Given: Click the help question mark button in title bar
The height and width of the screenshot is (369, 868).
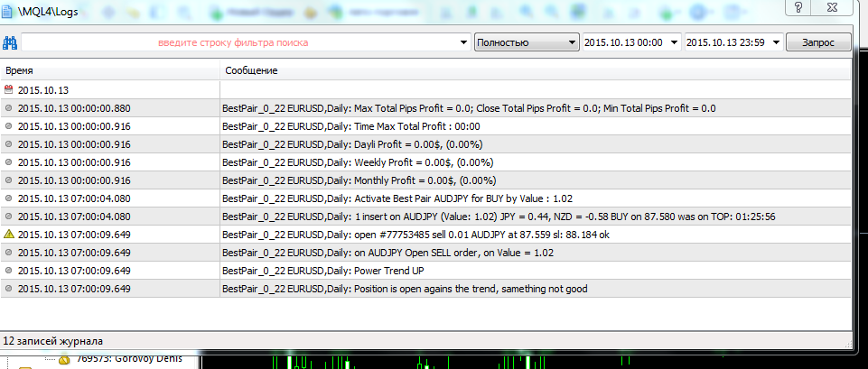Looking at the screenshot, I should (798, 6).
